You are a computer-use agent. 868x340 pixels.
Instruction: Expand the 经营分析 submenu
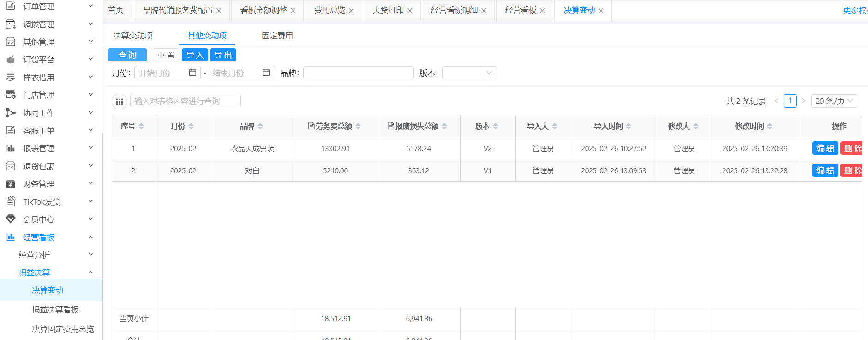90,255
